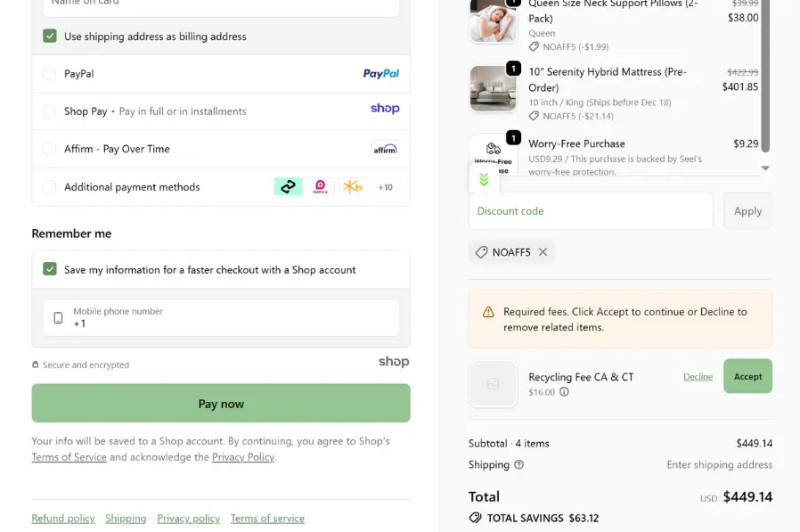Apply the discount code
This screenshot has height=532, width=800.
click(747, 211)
